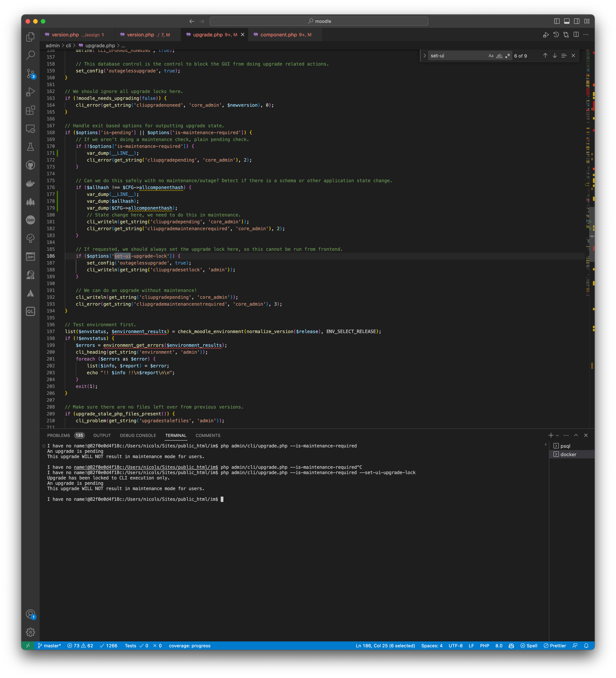616x678 pixels.
Task: Click run or debug icon in editor toolbar
Action: click(546, 35)
